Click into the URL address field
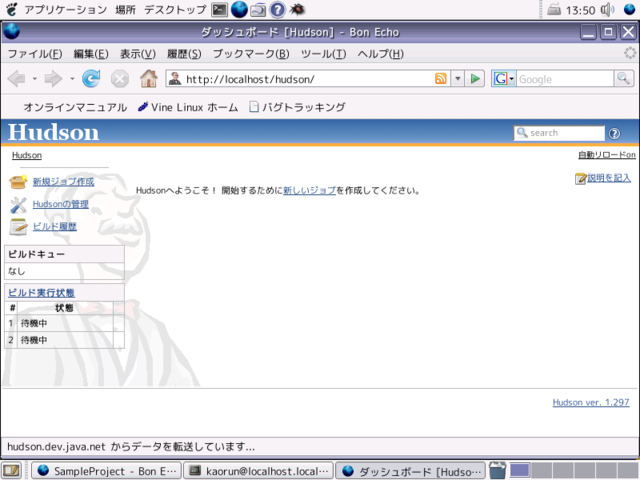 pyautogui.click(x=309, y=79)
